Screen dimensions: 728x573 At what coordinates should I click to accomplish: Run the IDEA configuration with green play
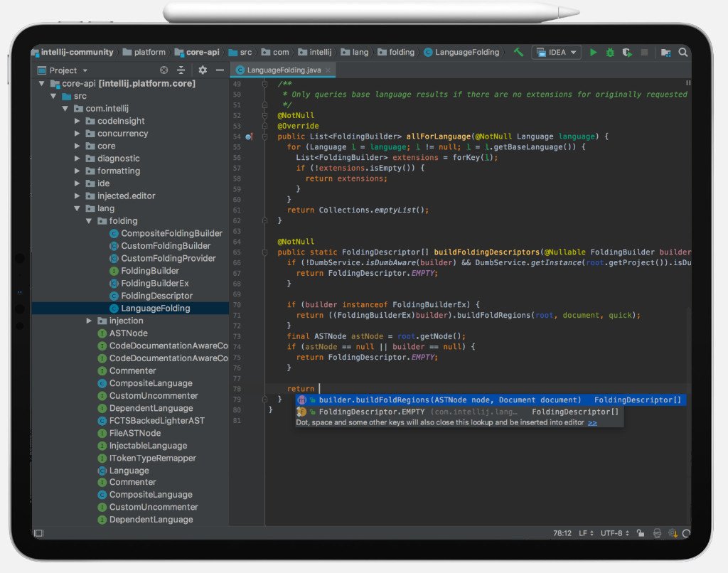(594, 53)
